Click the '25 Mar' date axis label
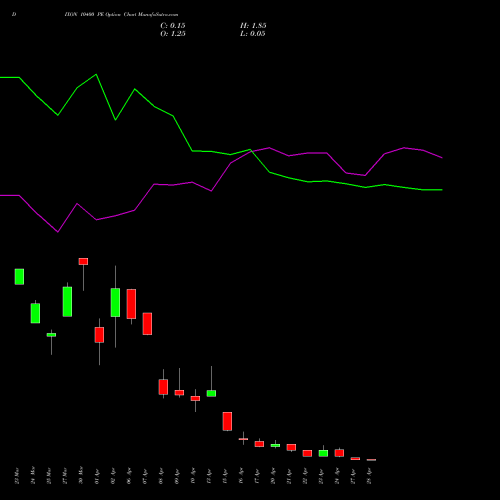500x500 pixels. pyautogui.click(x=49, y=476)
